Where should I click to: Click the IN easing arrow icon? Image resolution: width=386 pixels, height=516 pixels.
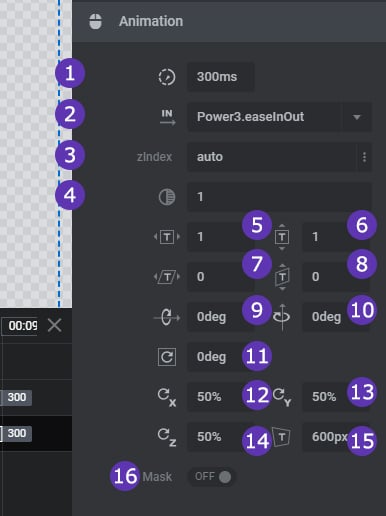[168, 117]
